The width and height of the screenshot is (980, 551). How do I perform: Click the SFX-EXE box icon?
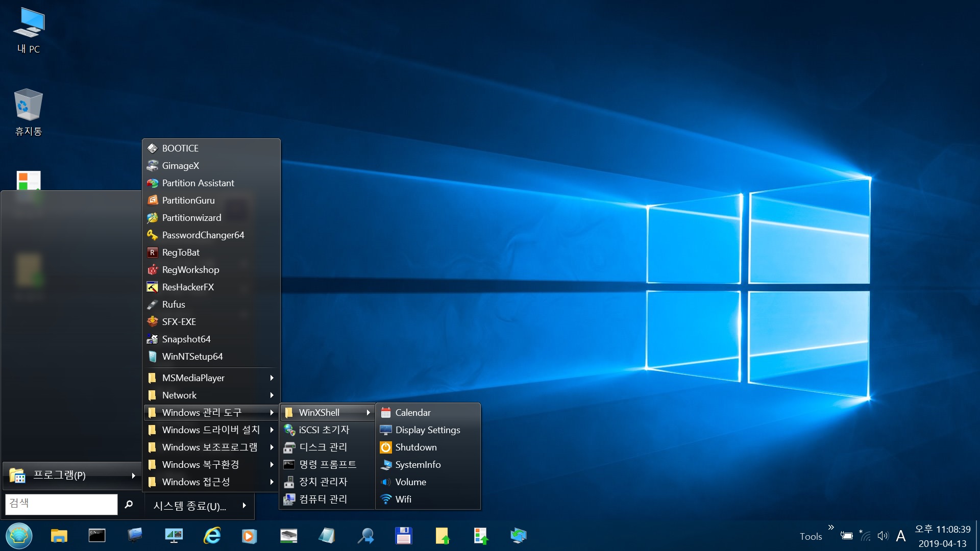tap(152, 321)
